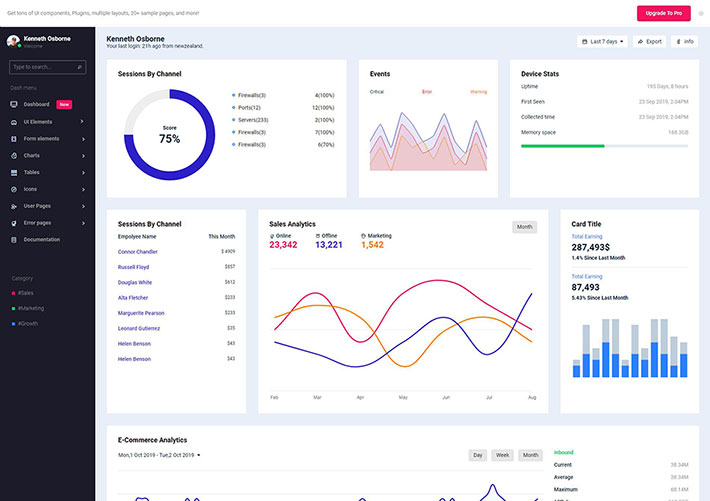Click the Dashboard monitor icon in sidebar

(13, 104)
